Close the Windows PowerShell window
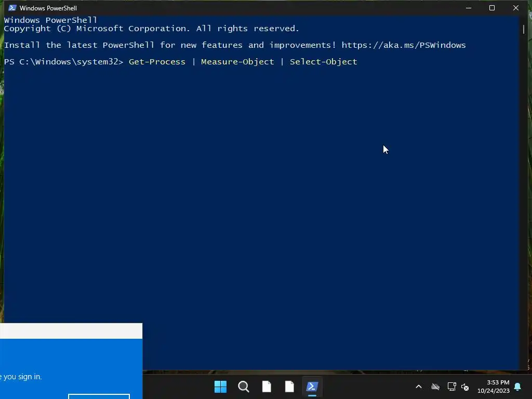The height and width of the screenshot is (399, 532). pyautogui.click(x=516, y=8)
